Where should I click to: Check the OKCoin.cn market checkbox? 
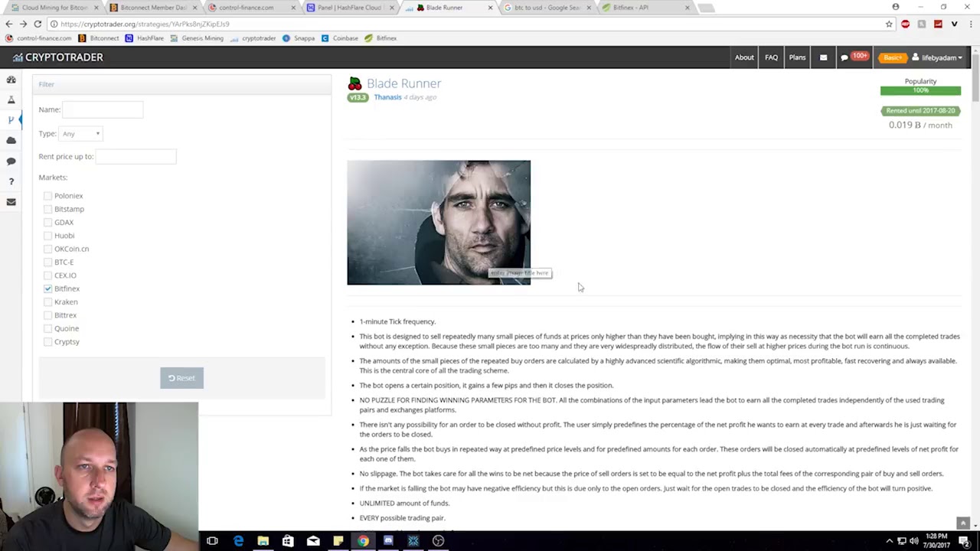47,249
